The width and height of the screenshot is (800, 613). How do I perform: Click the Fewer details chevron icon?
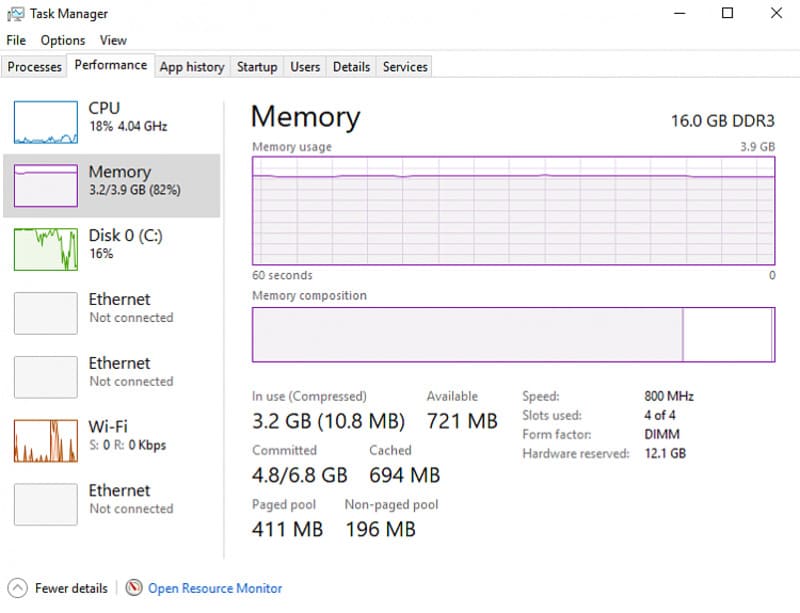coord(17,588)
